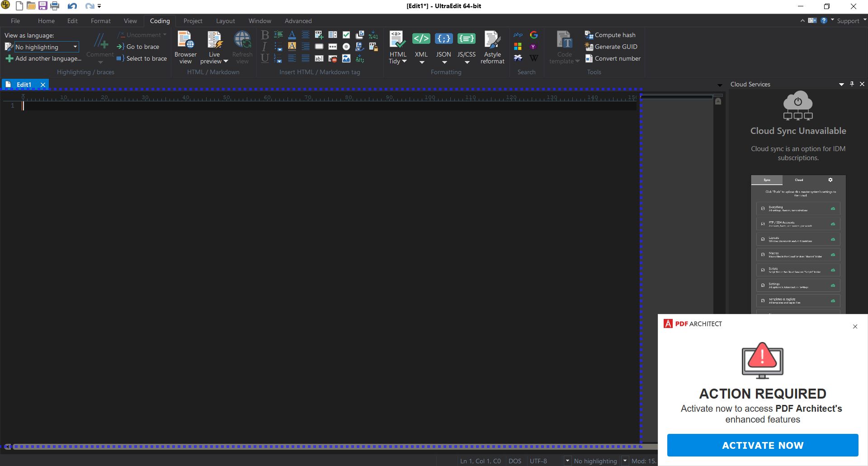Click the blue help question icon

point(824,20)
